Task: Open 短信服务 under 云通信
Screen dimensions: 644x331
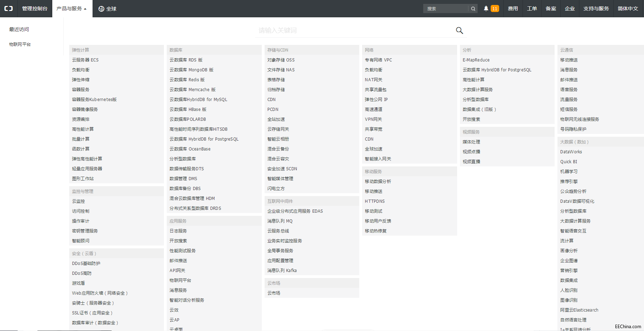Action: pyautogui.click(x=569, y=109)
